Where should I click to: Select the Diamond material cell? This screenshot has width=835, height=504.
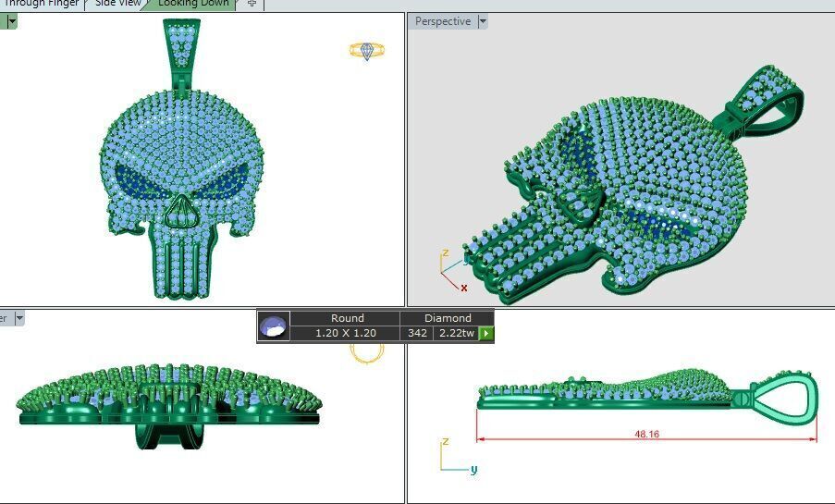coord(448,318)
